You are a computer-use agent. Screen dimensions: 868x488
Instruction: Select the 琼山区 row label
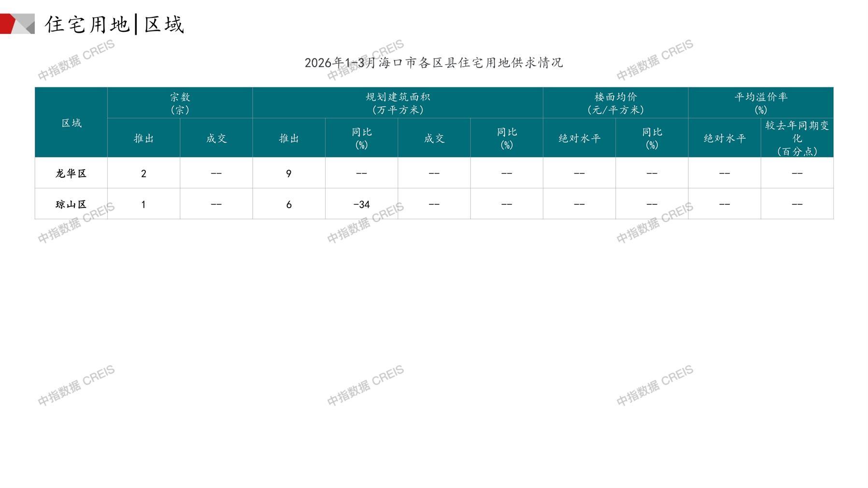pos(71,204)
